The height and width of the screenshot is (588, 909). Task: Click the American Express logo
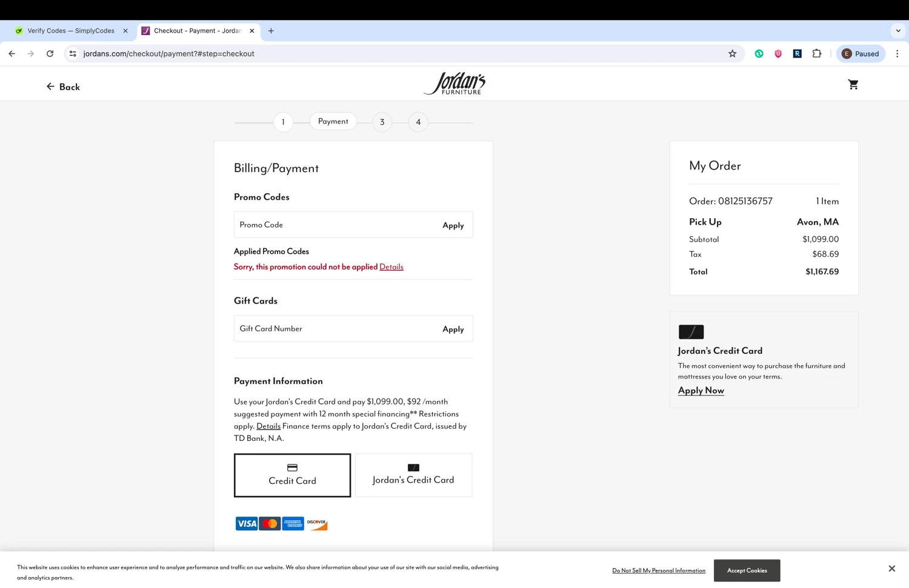[293, 523]
